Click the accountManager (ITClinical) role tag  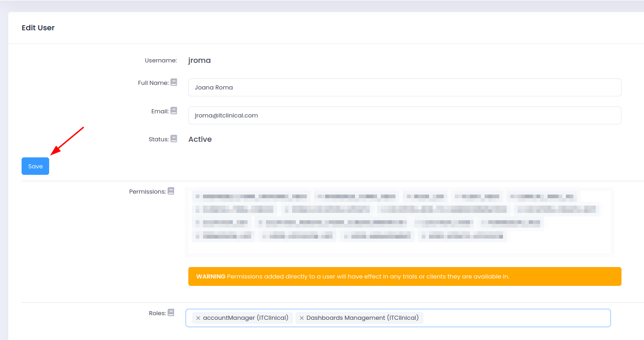tap(245, 318)
